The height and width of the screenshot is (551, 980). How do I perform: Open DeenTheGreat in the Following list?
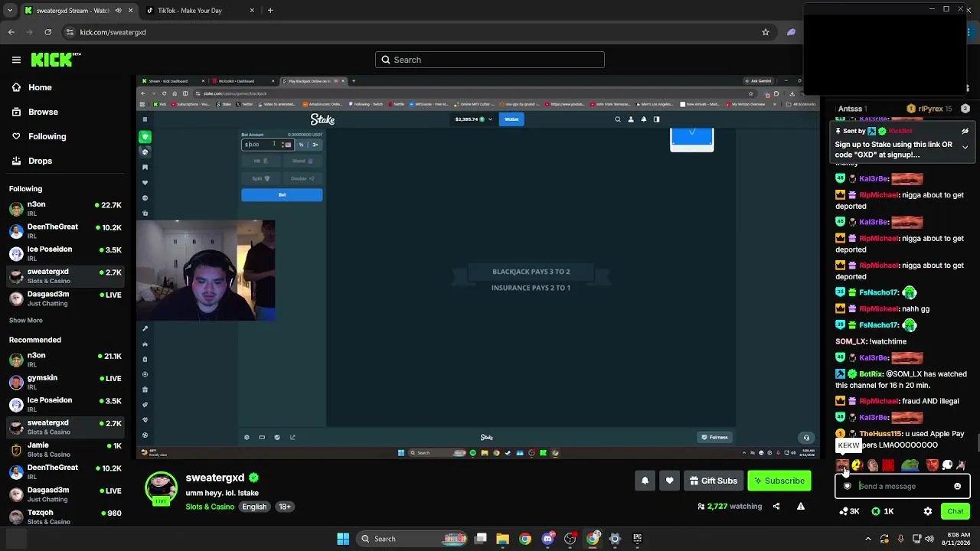(65, 231)
